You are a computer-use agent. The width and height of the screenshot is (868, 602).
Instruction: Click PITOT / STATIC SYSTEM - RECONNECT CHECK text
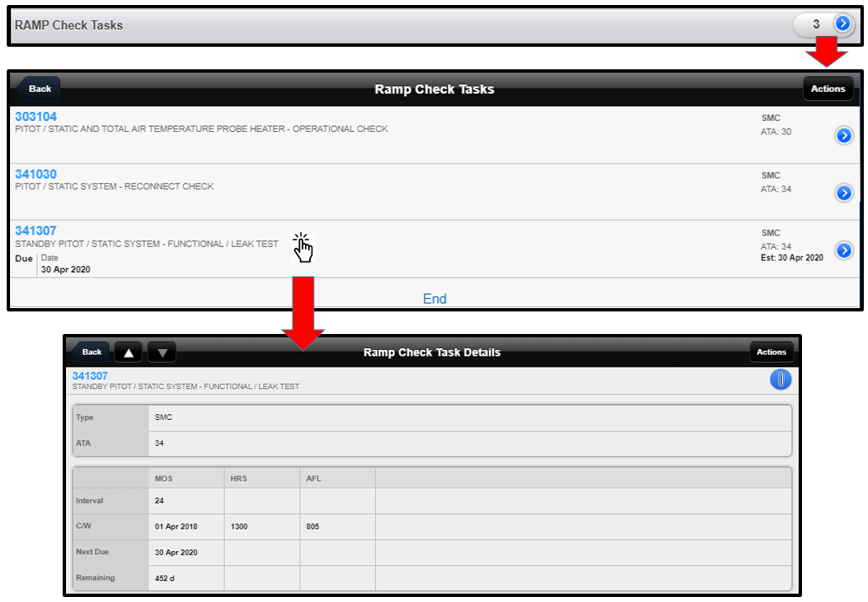pos(114,186)
